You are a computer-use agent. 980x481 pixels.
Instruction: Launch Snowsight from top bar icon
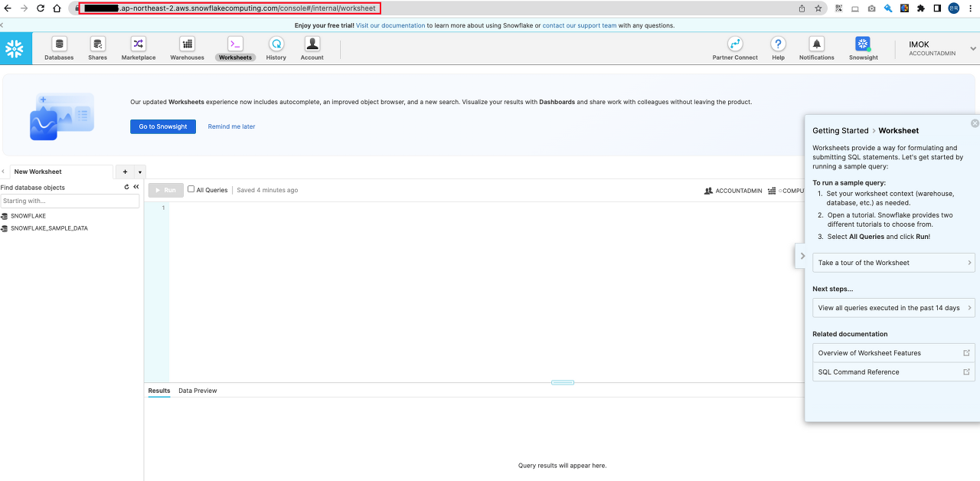coord(863,48)
